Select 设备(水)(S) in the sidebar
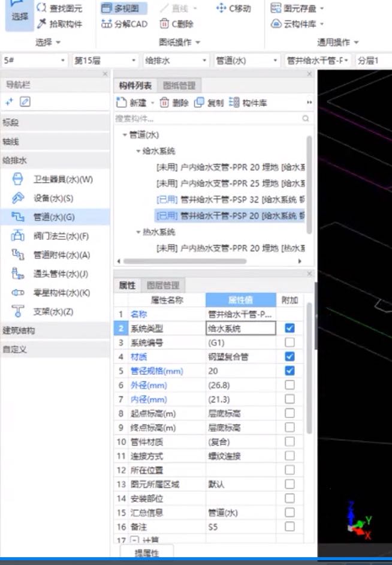This screenshot has height=565, width=392. point(55,198)
